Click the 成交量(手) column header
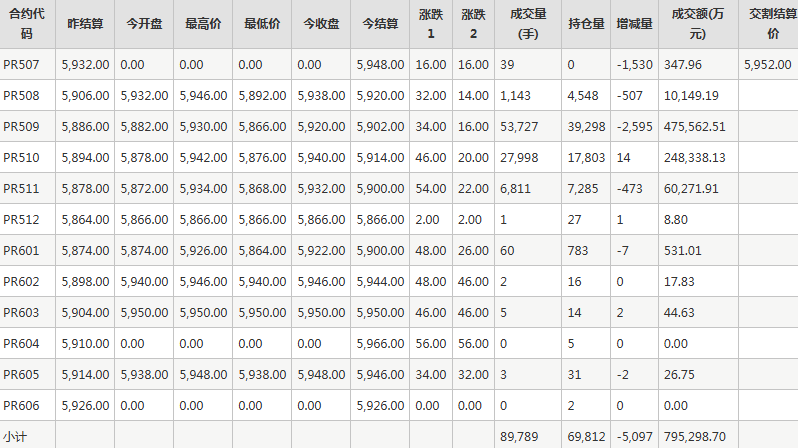798x448 pixels. tap(528, 24)
